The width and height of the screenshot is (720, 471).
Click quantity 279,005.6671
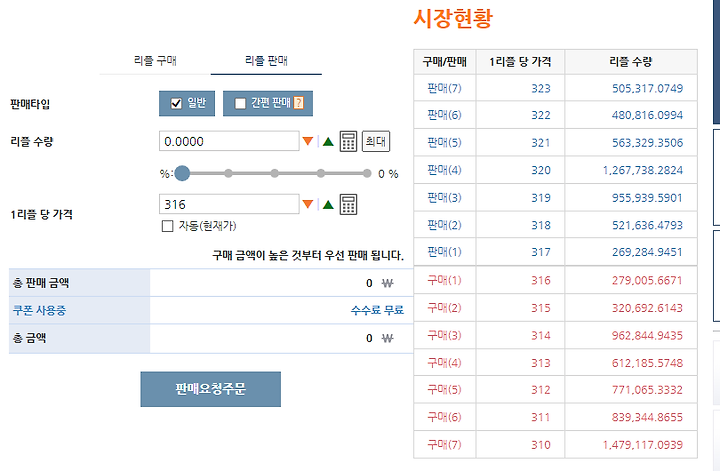[647, 280]
